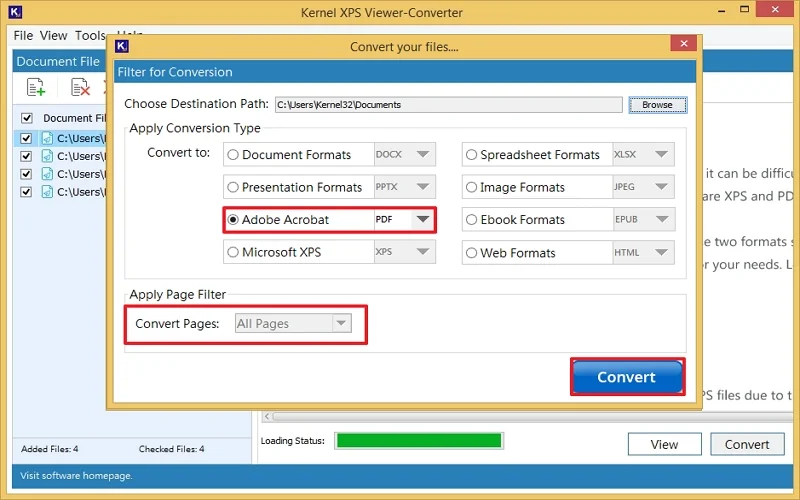Close the Convert your files dialog

pos(684,44)
